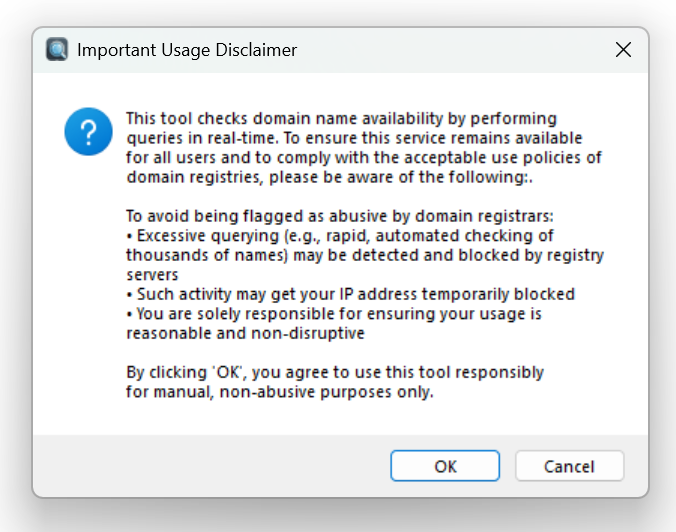This screenshot has height=532, width=676.
Task: Click the empty title bar area
Action: pos(450,49)
